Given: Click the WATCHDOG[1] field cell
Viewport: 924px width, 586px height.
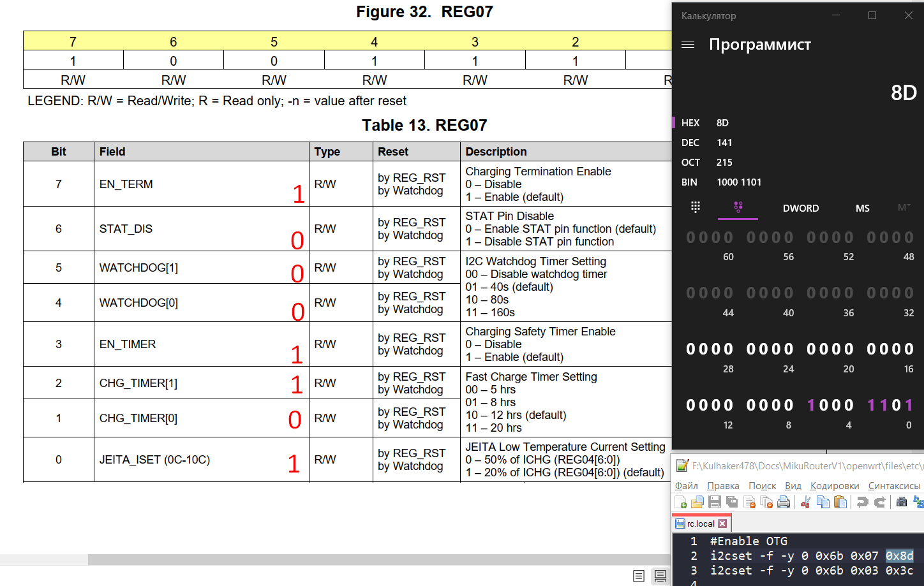Looking at the screenshot, I should [202, 267].
